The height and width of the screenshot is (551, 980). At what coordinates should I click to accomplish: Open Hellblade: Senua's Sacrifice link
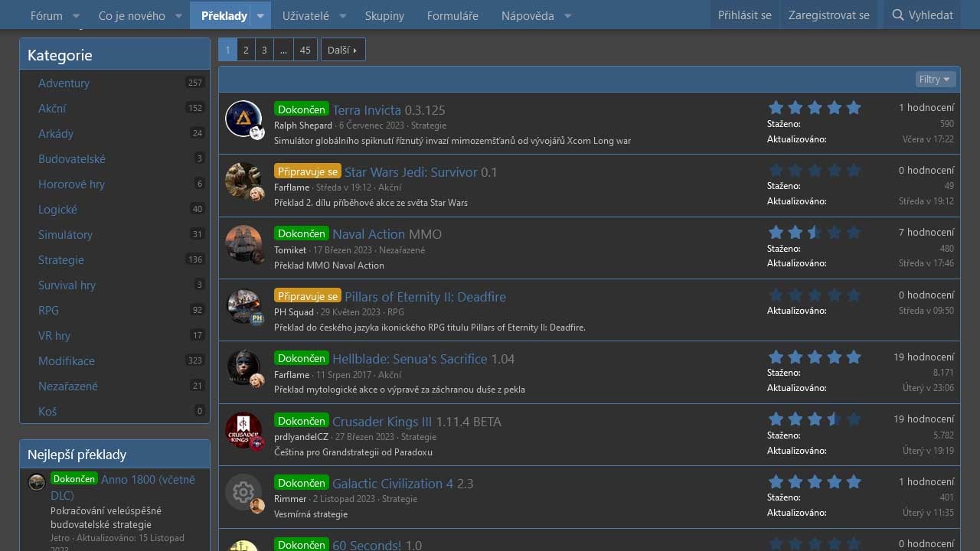click(410, 359)
